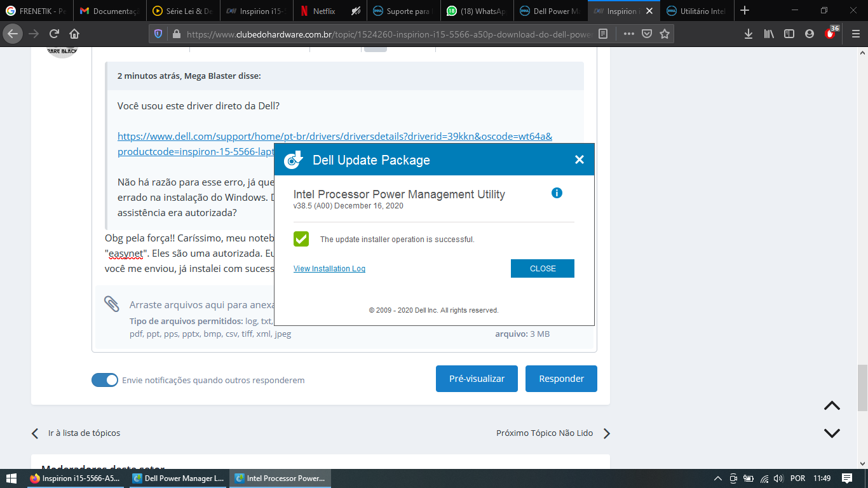
Task: Click quote header '2 minutos atrás, Mega Blaster disse:'
Action: pos(189,76)
